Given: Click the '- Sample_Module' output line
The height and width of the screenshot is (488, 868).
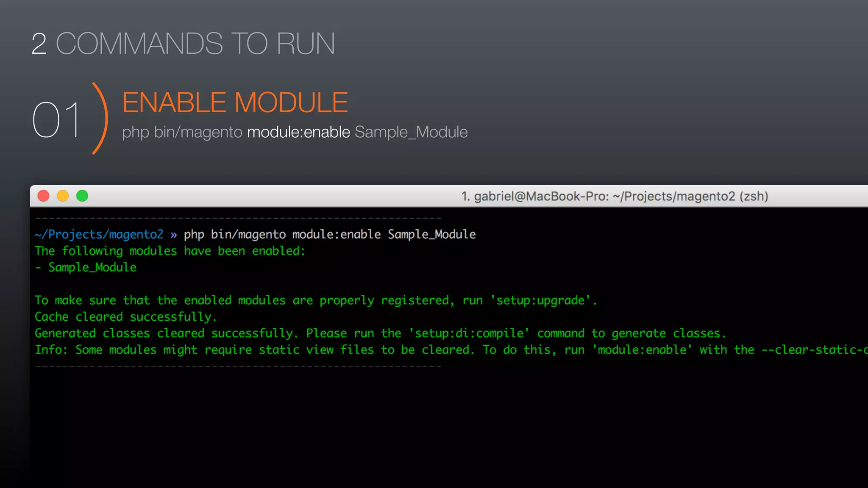Looking at the screenshot, I should [x=86, y=267].
